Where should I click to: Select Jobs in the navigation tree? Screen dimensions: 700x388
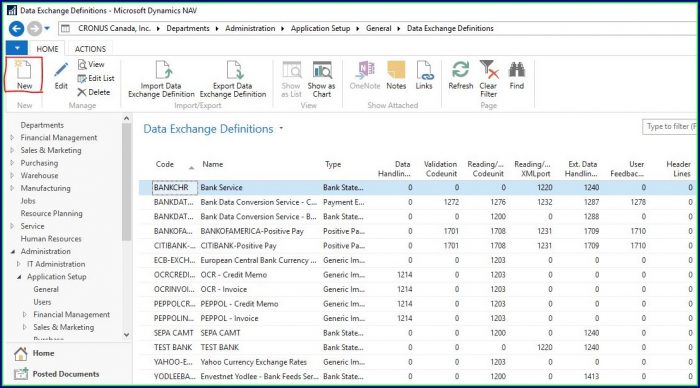28,201
